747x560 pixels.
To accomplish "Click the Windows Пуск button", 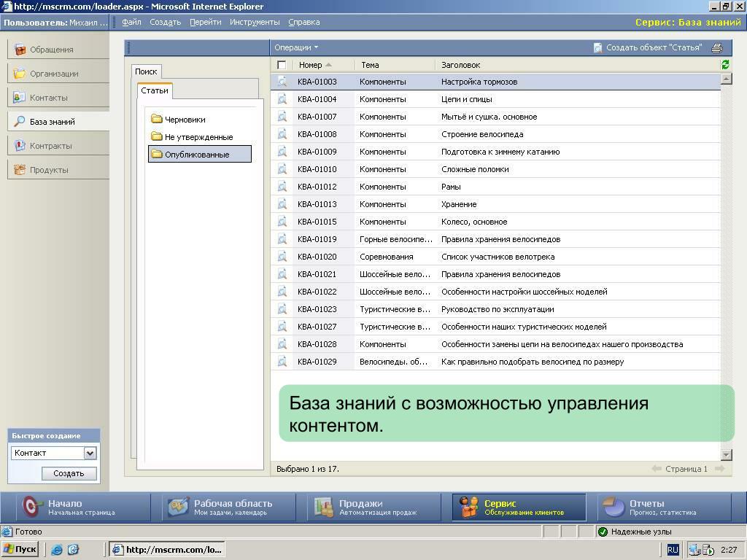I will pyautogui.click(x=20, y=550).
